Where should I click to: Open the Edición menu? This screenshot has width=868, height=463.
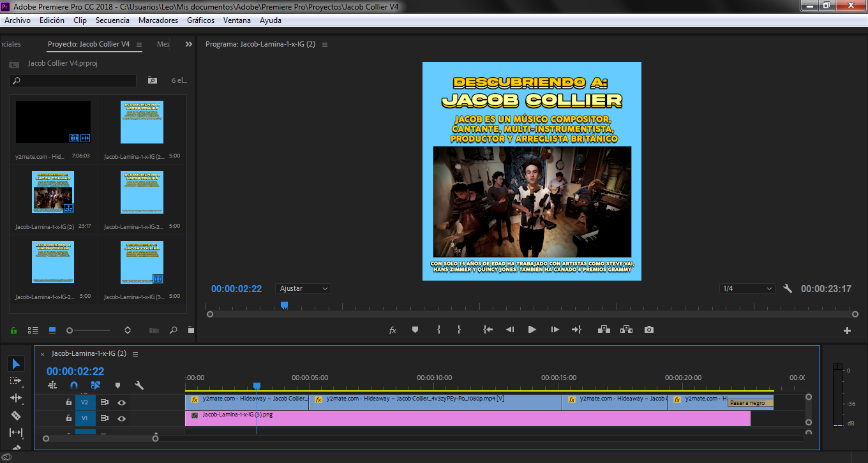(x=52, y=20)
